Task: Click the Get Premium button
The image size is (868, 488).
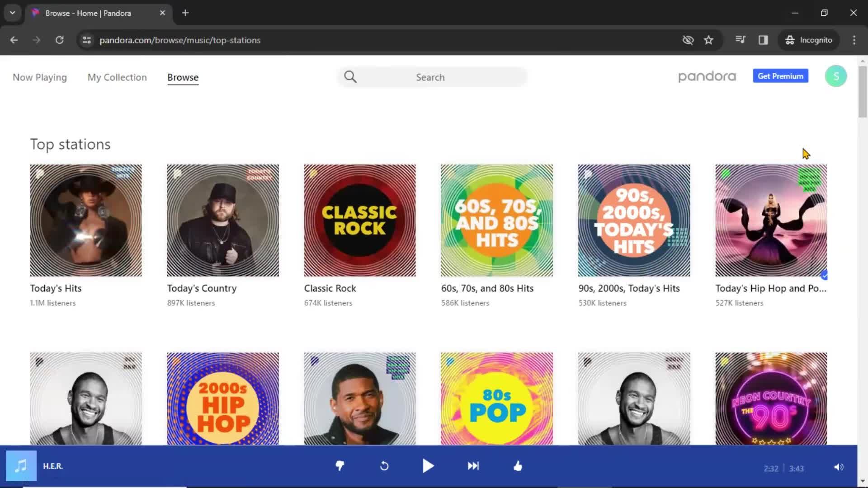Action: click(780, 76)
